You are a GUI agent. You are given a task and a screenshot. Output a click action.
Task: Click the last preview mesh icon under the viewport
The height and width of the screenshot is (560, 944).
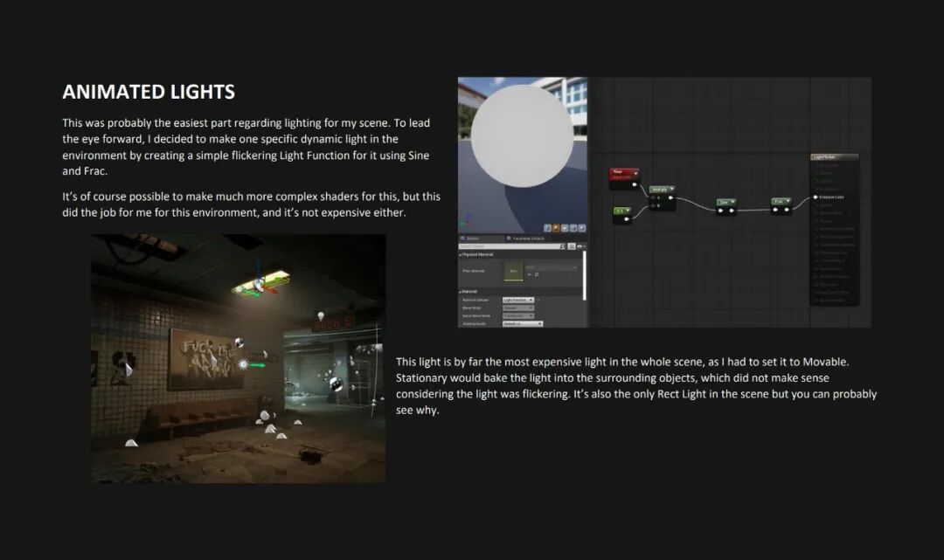582,228
